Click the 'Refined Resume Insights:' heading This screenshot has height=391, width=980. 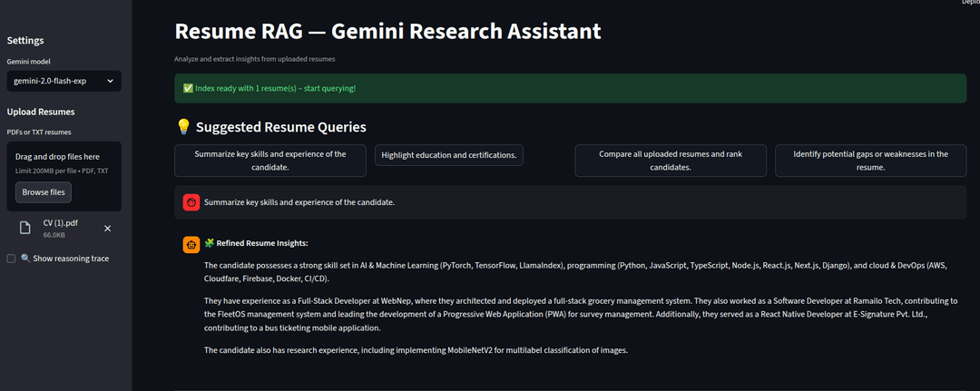(262, 244)
